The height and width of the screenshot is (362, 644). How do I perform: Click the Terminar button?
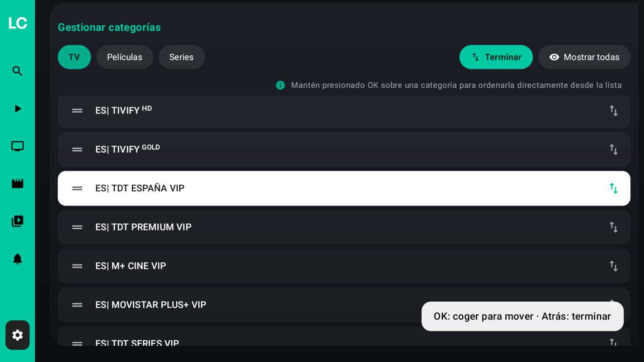pos(496,57)
